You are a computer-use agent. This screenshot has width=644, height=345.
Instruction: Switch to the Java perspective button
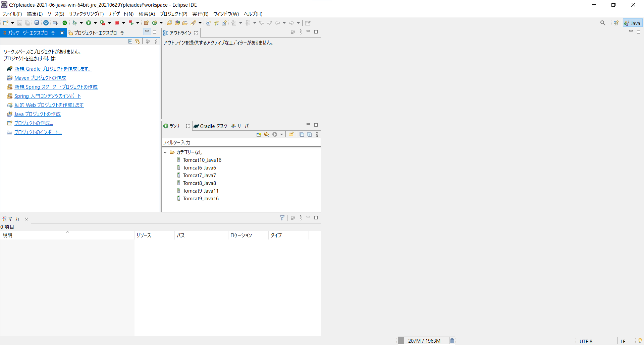coord(632,23)
